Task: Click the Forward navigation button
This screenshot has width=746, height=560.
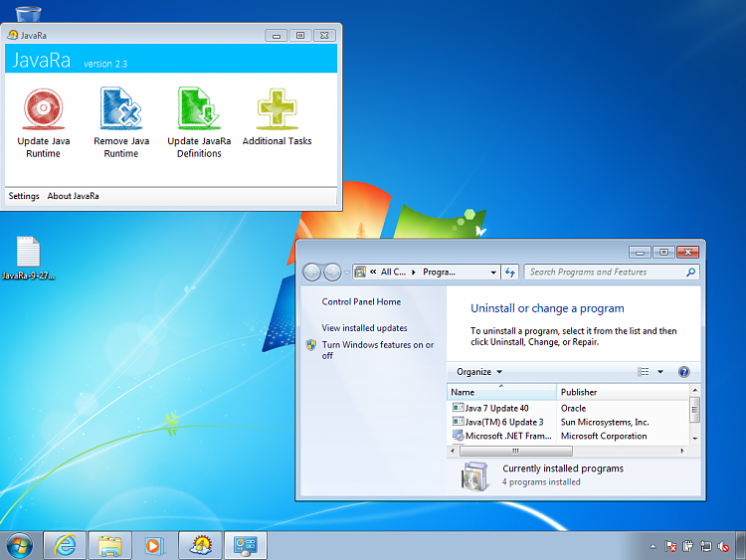Action: pos(332,273)
